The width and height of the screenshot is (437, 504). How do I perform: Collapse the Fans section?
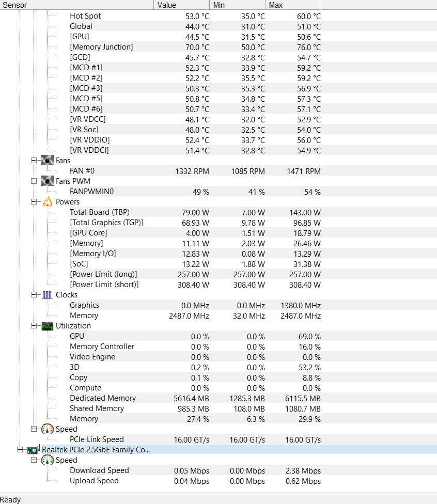click(33, 160)
